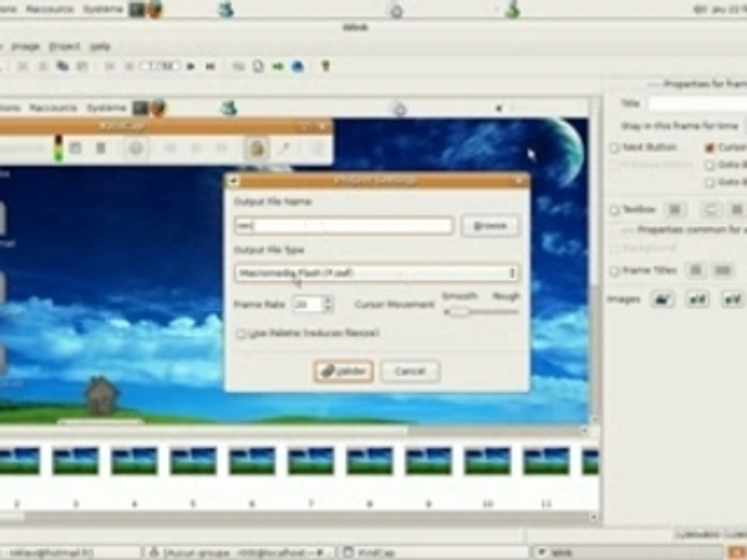Open the top panel Système menu

pyautogui.click(x=103, y=9)
